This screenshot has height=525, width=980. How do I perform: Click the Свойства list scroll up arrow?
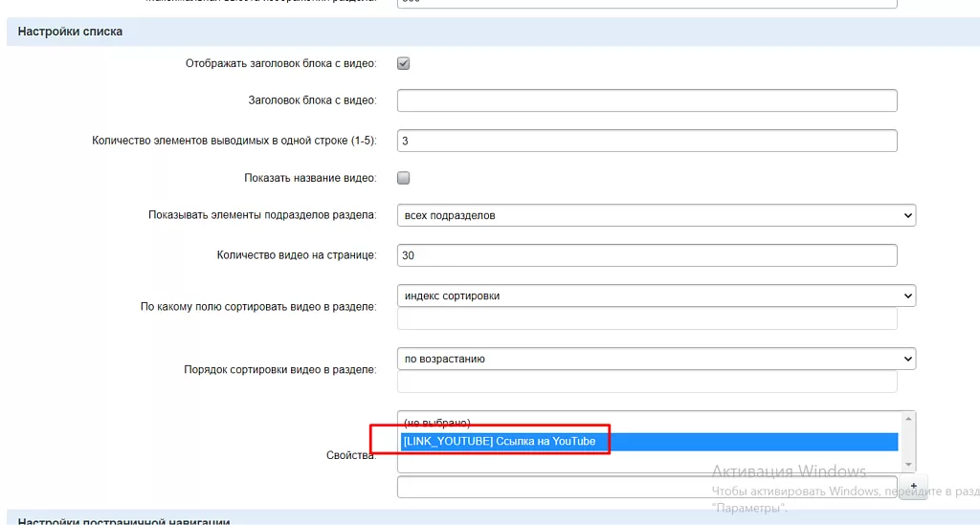pyautogui.click(x=908, y=419)
